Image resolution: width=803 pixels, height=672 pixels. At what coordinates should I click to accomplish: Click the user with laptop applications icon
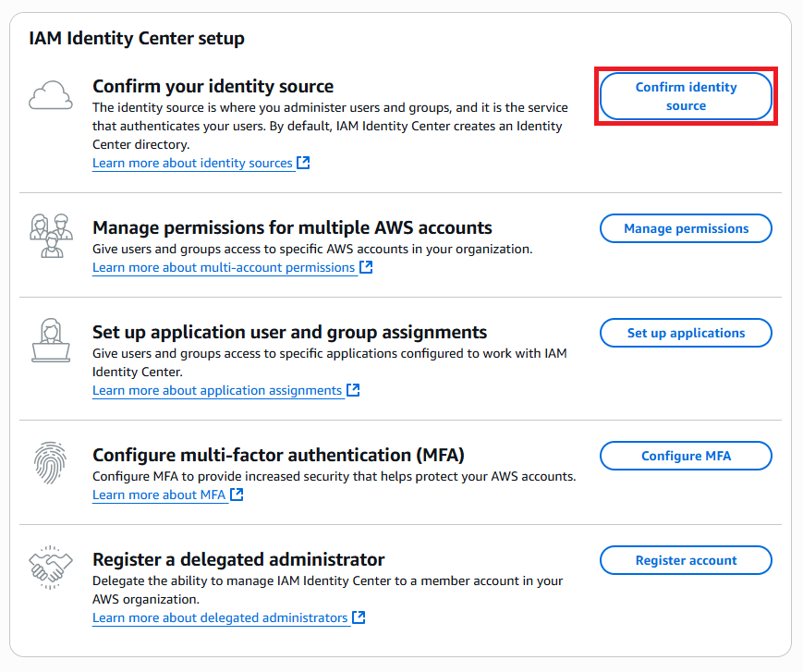(x=51, y=340)
